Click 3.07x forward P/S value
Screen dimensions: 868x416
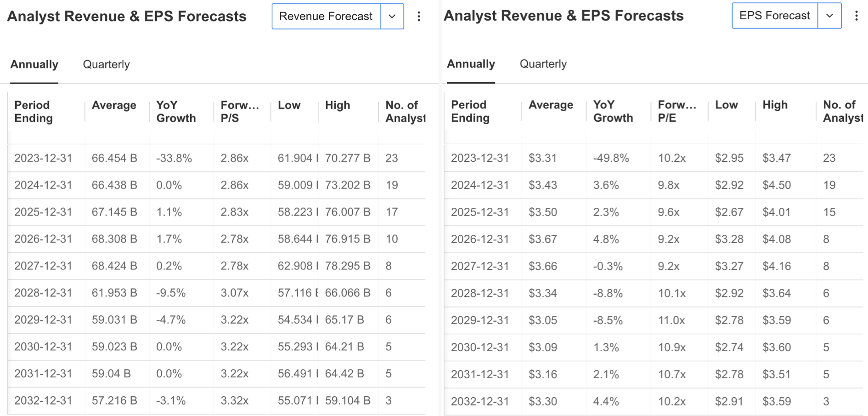(235, 293)
